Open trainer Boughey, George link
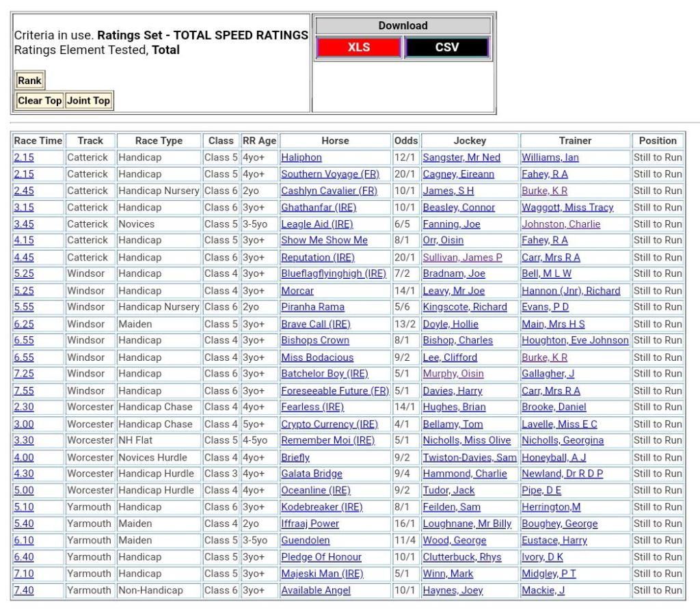 559,524
